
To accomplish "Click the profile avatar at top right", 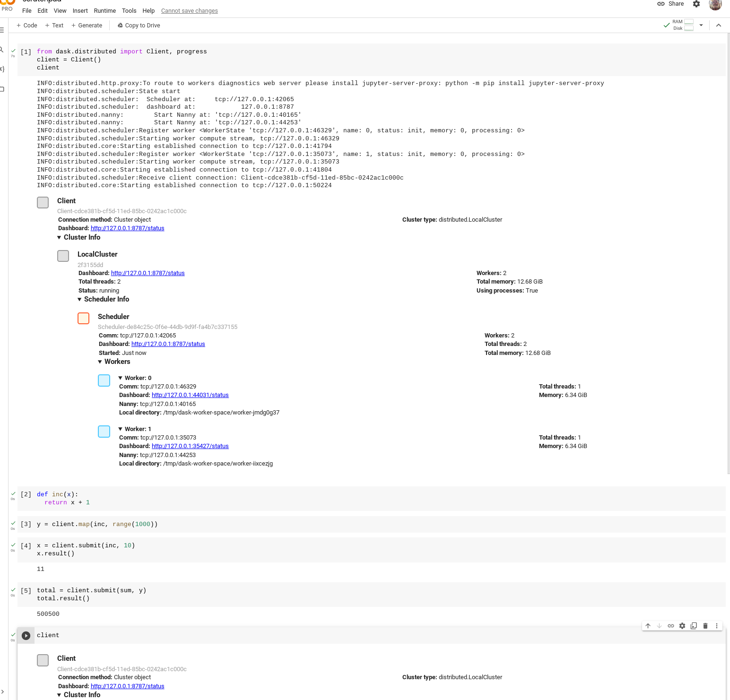I will 715,6.
